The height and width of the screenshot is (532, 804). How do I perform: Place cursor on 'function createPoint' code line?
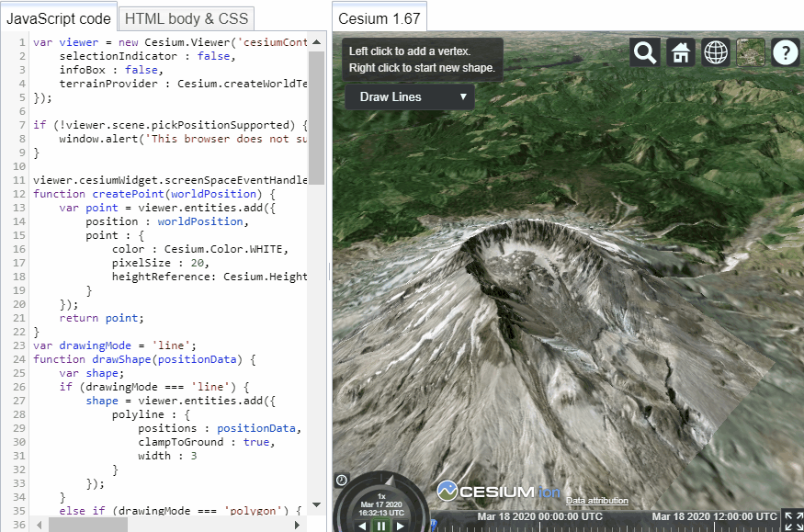click(x=154, y=194)
